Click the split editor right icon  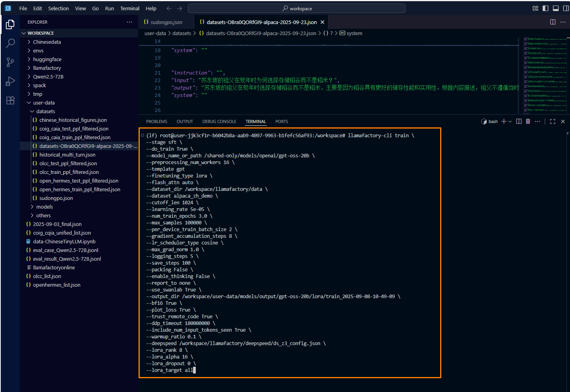[x=553, y=22]
